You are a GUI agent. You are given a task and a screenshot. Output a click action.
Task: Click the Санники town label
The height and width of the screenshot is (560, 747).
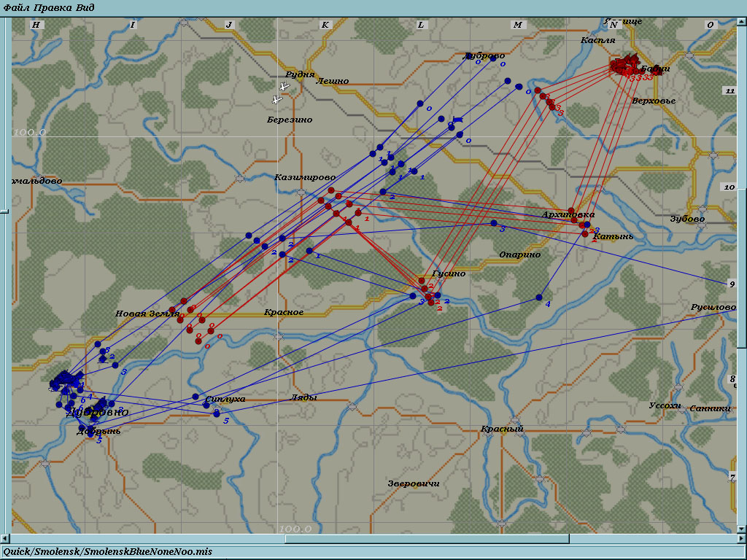coord(710,408)
